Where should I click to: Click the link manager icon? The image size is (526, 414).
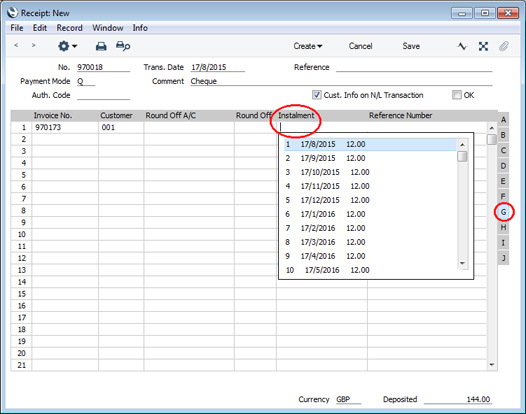tap(483, 46)
